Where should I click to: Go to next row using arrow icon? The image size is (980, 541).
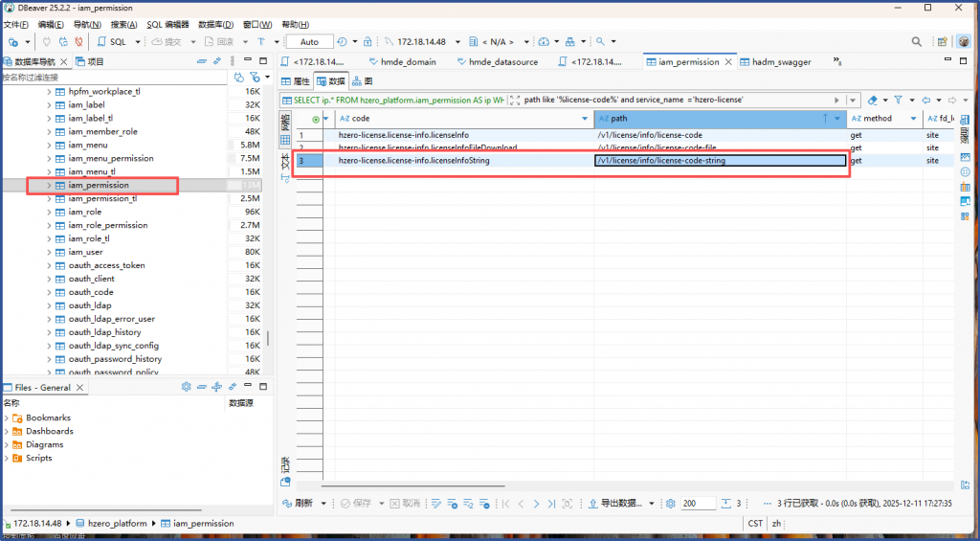[x=537, y=504]
